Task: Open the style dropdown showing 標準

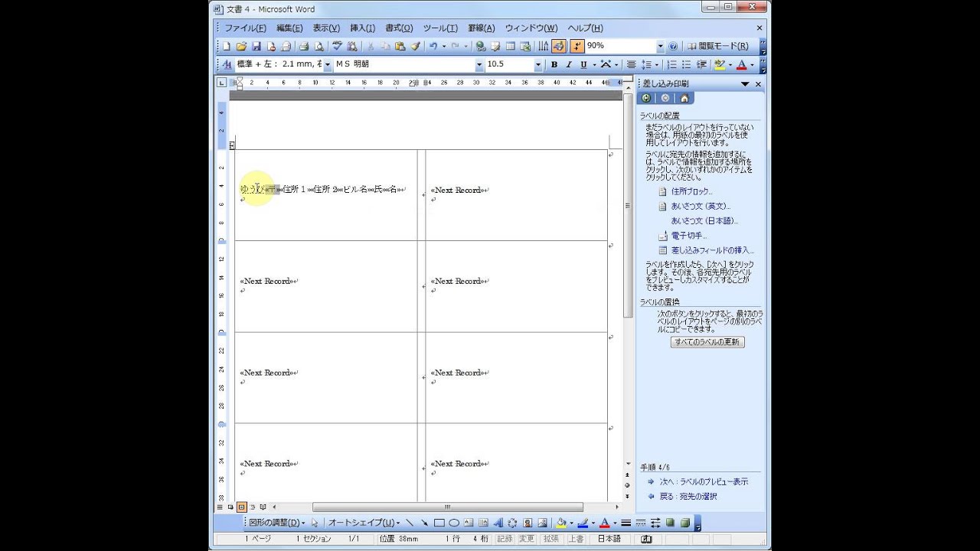Action: click(x=328, y=65)
